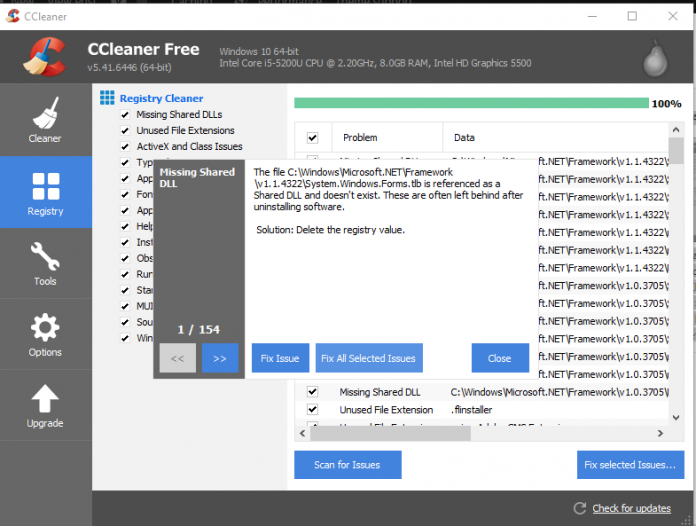Click the 'CCleaner Free' product title
Image resolution: width=696 pixels, height=526 pixels.
pyautogui.click(x=143, y=49)
